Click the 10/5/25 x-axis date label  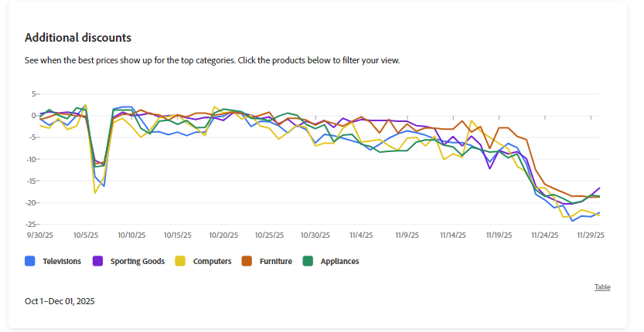click(86, 235)
